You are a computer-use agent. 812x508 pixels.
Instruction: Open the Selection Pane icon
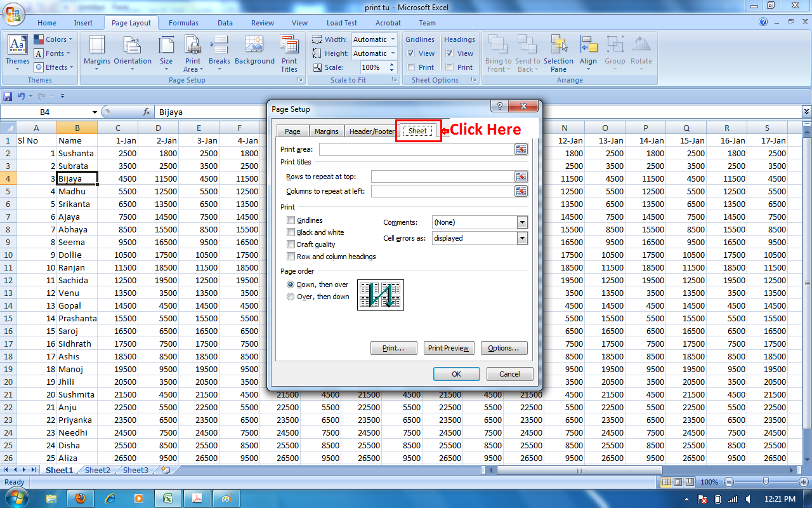tap(558, 53)
